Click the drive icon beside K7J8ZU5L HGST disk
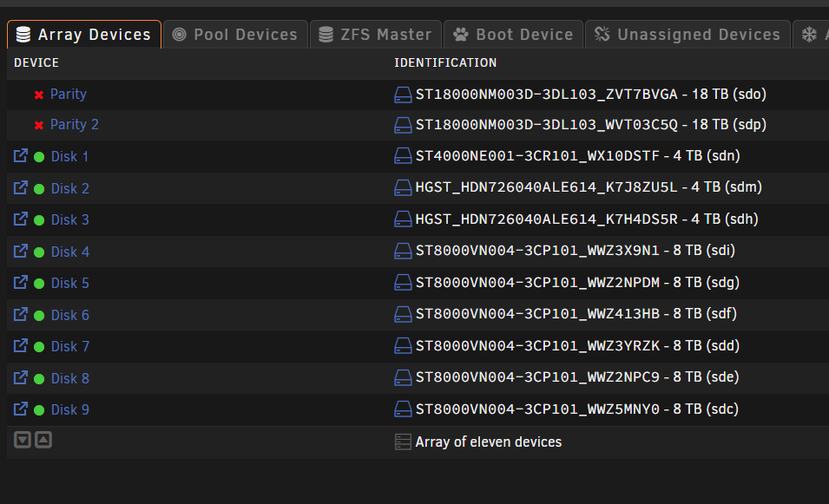Image resolution: width=829 pixels, height=504 pixels. click(x=403, y=188)
